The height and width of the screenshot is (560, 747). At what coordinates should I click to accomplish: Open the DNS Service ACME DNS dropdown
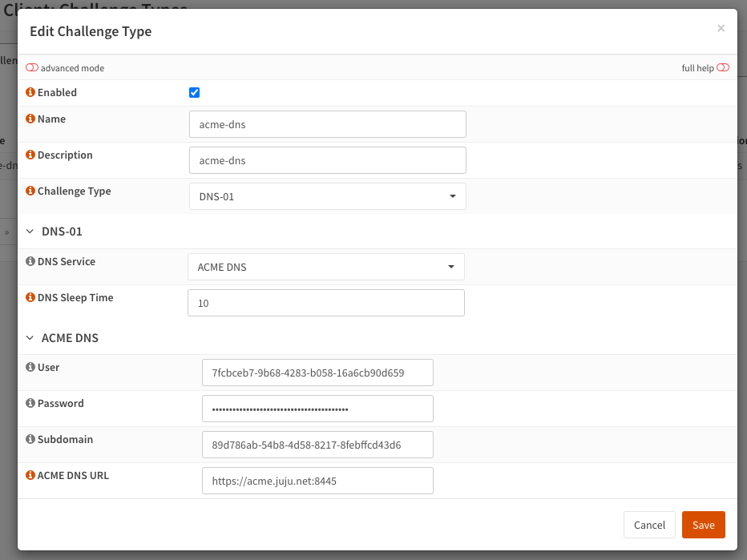(326, 267)
